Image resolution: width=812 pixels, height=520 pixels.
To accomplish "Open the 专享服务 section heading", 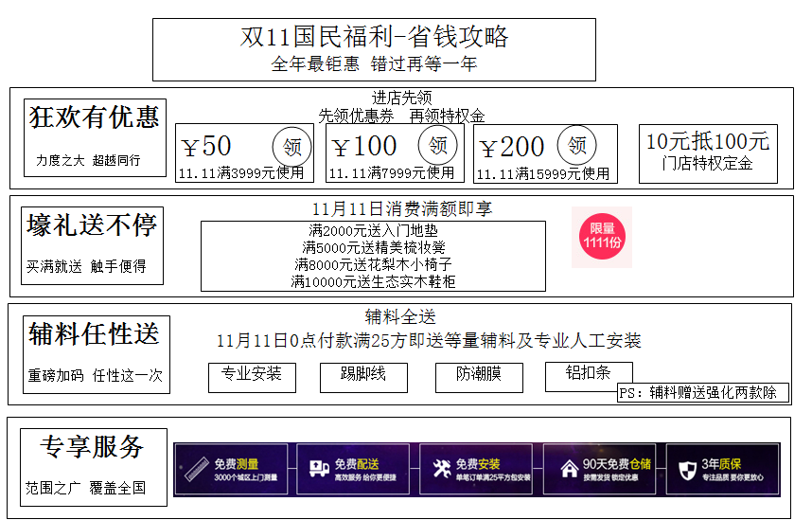I will (92, 446).
